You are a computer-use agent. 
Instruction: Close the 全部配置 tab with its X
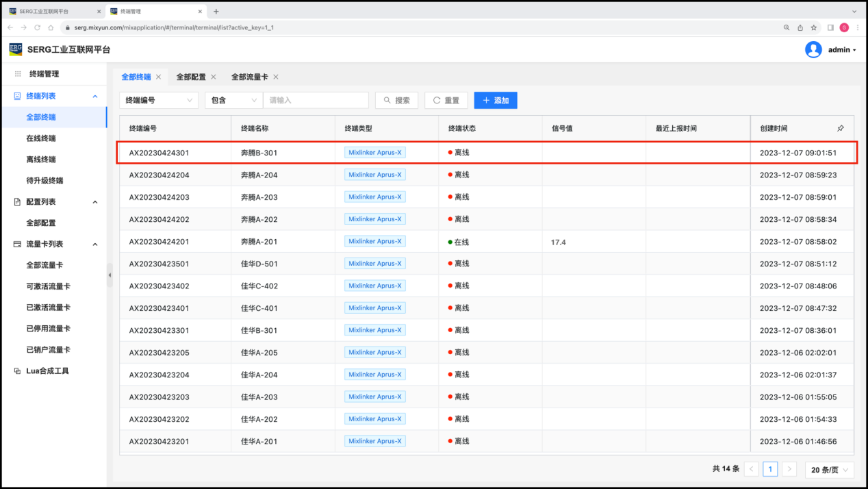[214, 77]
